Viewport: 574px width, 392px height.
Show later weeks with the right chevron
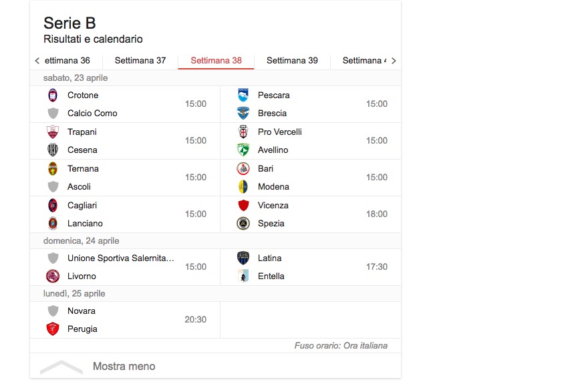pos(394,61)
